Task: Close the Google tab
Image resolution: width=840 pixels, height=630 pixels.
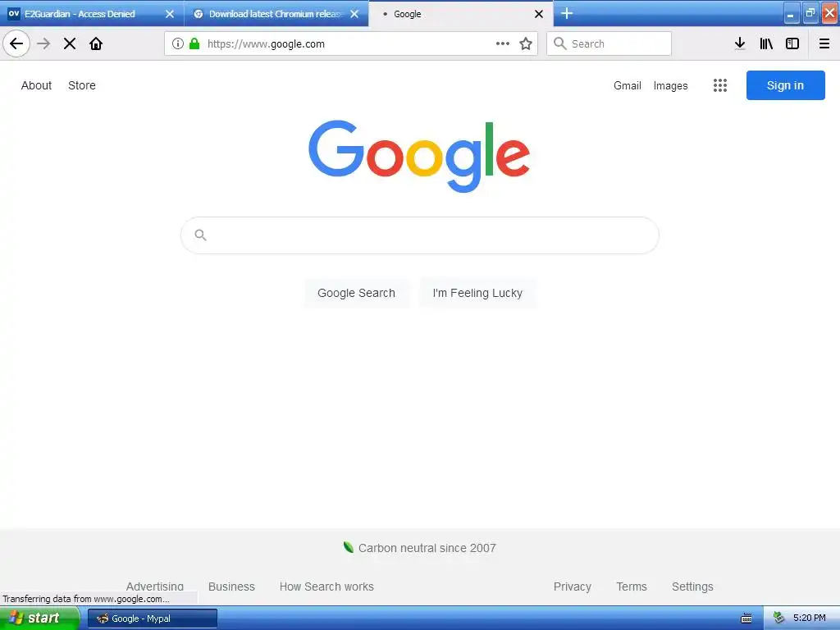Action: [x=539, y=14]
